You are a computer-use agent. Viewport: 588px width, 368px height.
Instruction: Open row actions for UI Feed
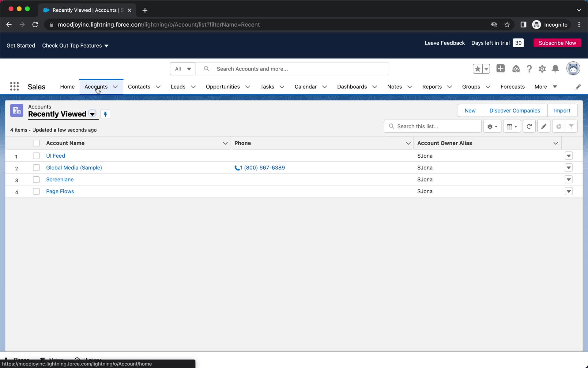569,156
